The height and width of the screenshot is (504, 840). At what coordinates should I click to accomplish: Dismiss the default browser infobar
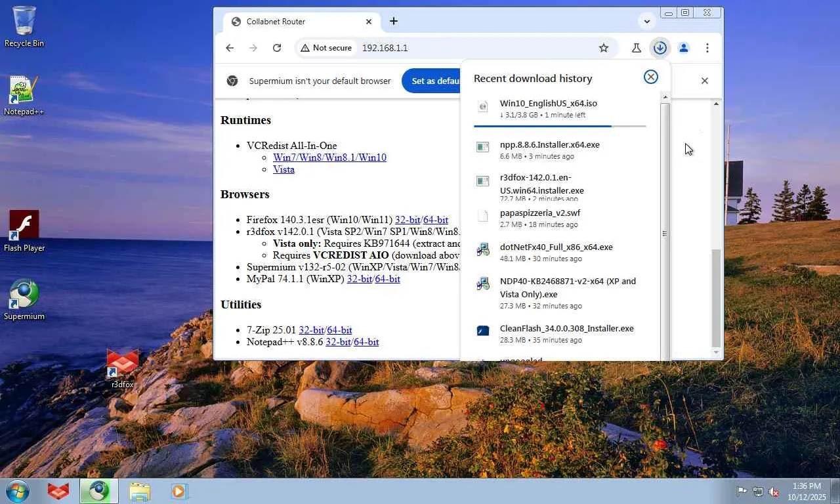click(x=705, y=81)
